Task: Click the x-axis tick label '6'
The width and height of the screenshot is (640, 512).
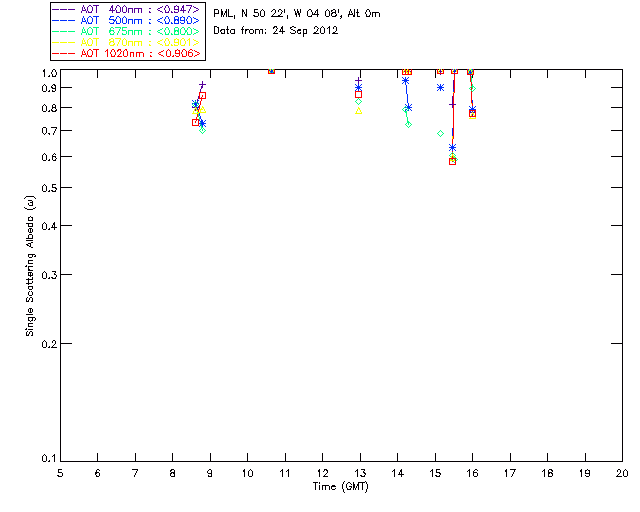Action: [98, 473]
